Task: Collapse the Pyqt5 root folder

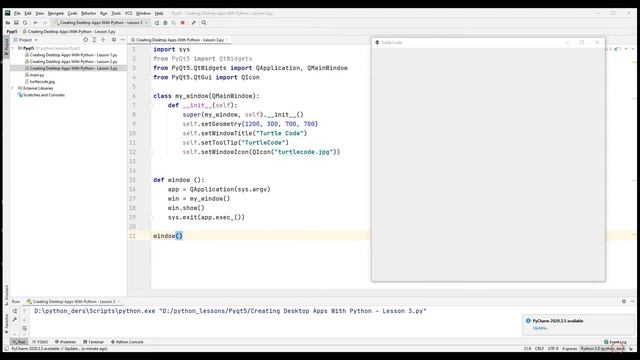Action: pyautogui.click(x=13, y=48)
